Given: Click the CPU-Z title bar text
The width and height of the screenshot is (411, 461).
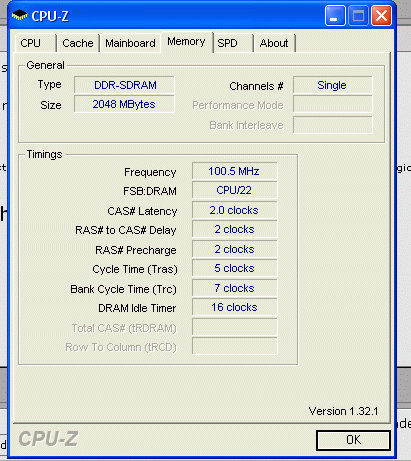Looking at the screenshot, I should tap(50, 16).
